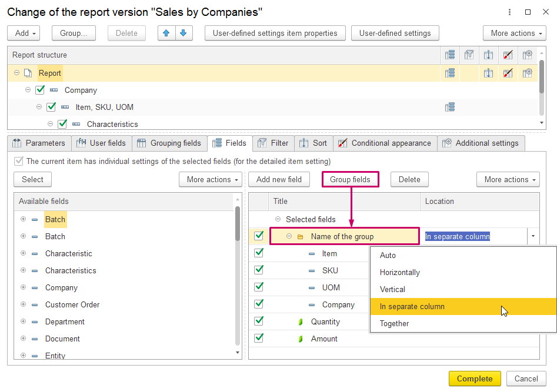Click conditional appearance icon in structure header
Screen dimensions: 557x392
click(x=508, y=55)
